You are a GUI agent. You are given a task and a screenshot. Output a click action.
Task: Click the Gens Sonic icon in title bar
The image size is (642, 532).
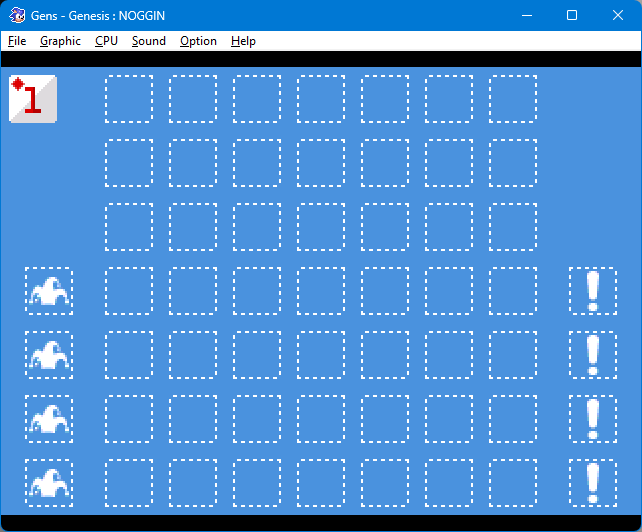(x=17, y=16)
